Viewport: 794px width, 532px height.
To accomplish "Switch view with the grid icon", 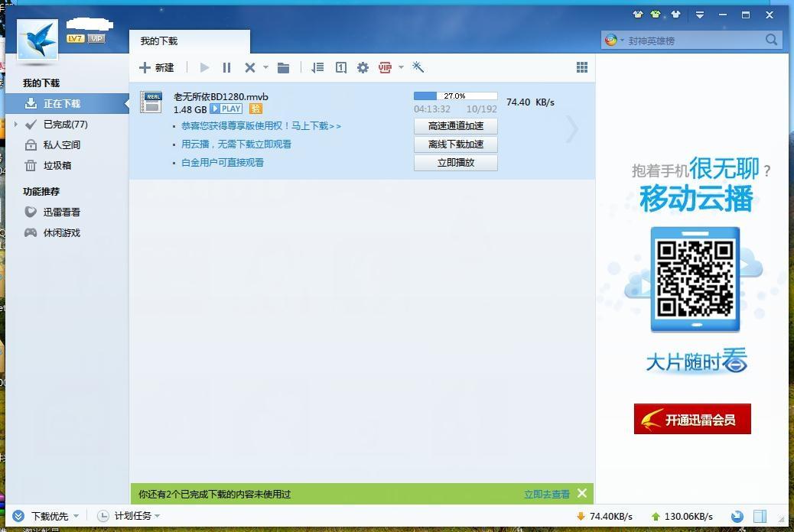I will coord(582,66).
